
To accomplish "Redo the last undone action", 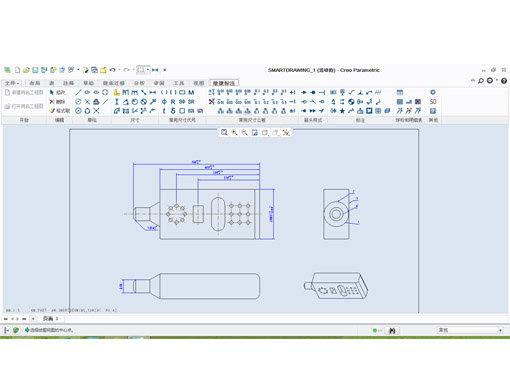I will [x=126, y=70].
